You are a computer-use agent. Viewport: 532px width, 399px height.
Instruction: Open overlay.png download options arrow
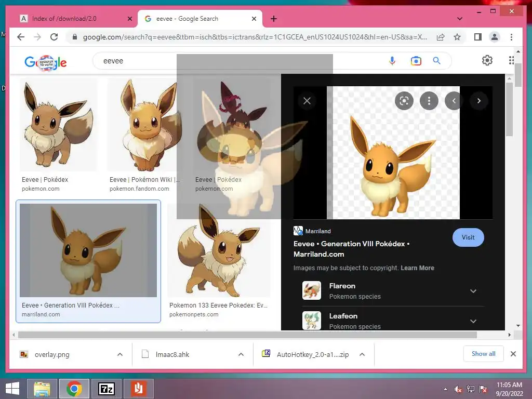coord(120,354)
